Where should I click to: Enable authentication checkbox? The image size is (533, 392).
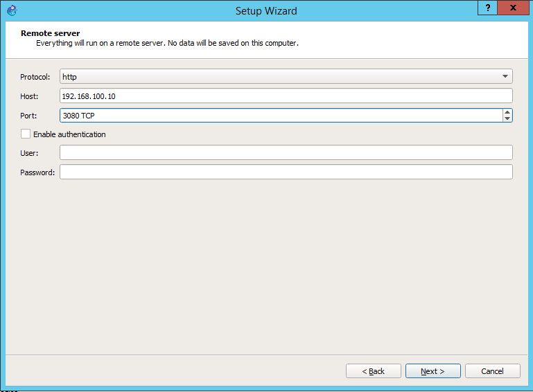(26, 134)
